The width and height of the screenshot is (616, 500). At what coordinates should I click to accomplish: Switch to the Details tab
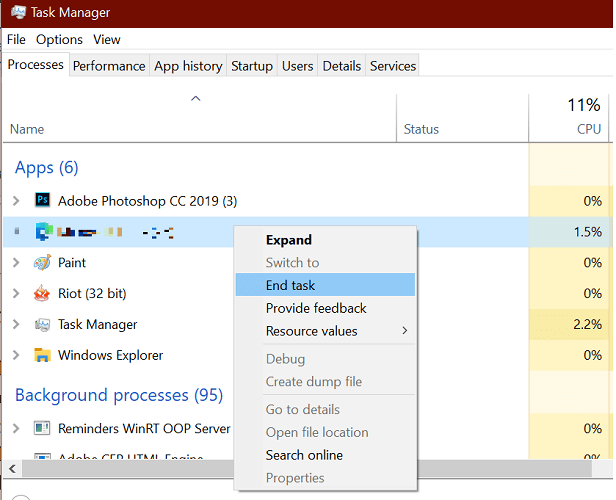click(x=341, y=66)
